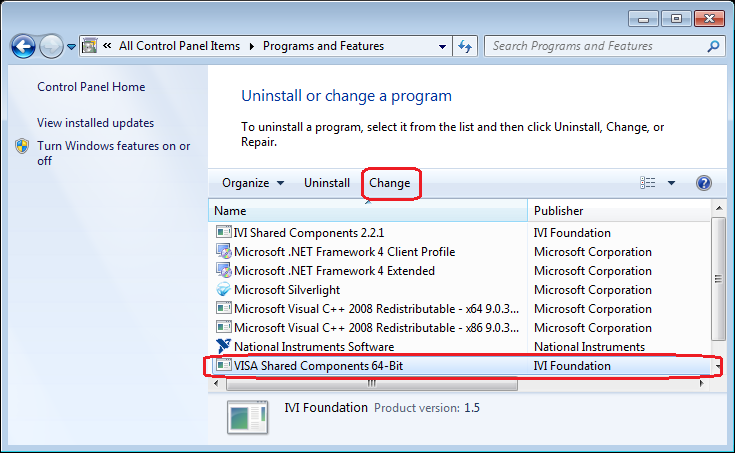
Task: Click the horizontal scrollbar left arrow
Action: coord(216,384)
